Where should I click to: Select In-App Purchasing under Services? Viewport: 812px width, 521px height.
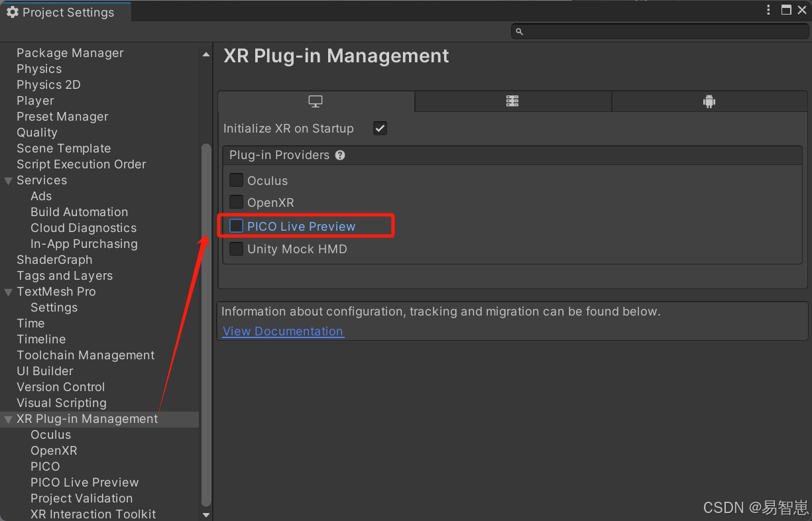click(x=84, y=244)
